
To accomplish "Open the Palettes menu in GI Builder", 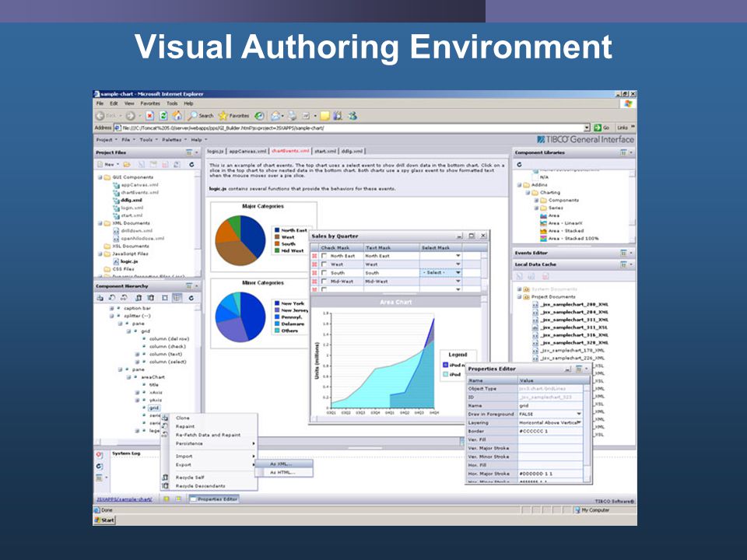I will (174, 139).
